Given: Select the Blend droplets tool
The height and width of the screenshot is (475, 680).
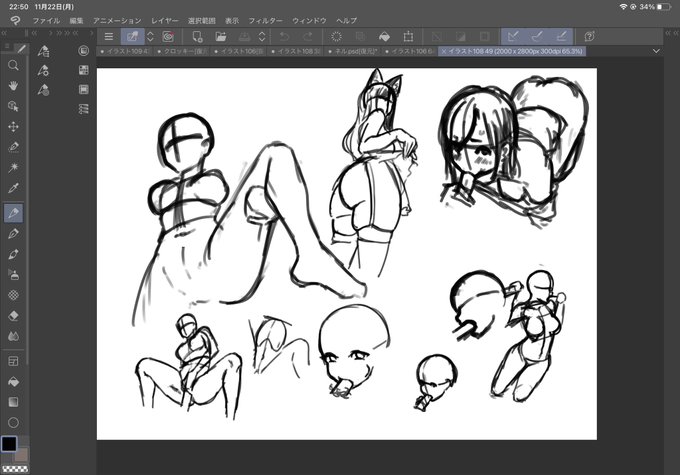Looking at the screenshot, I should 13,336.
